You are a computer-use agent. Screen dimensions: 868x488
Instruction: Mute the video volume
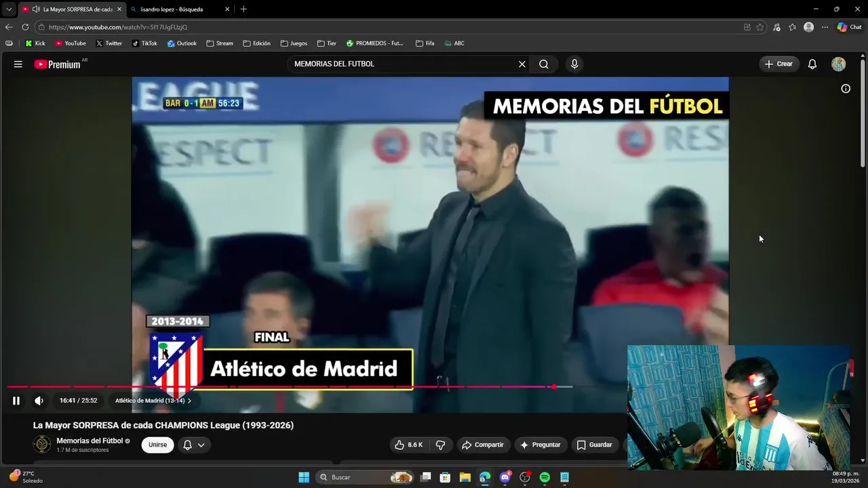point(39,401)
